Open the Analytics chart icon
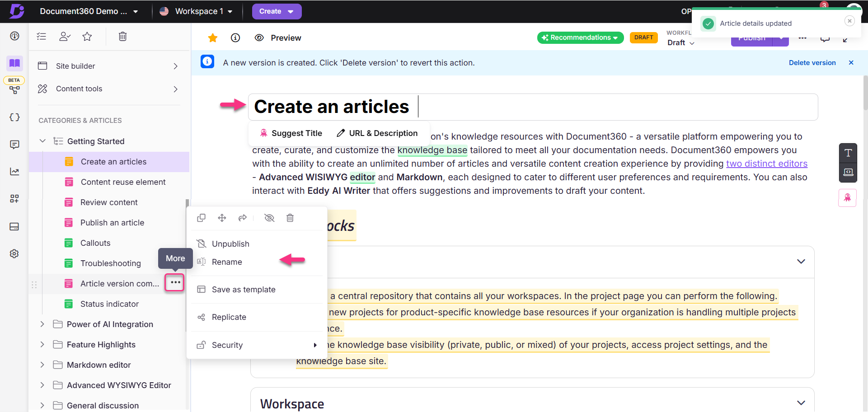The height and width of the screenshot is (412, 868). (x=14, y=172)
